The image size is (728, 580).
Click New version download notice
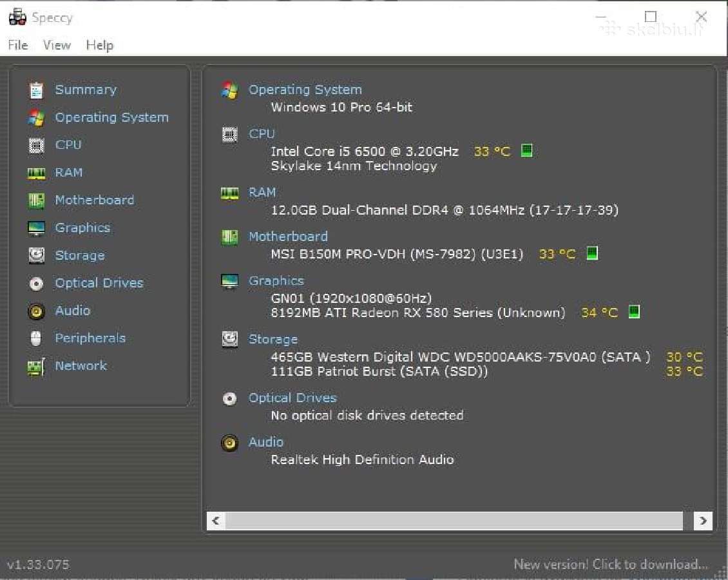point(611,565)
